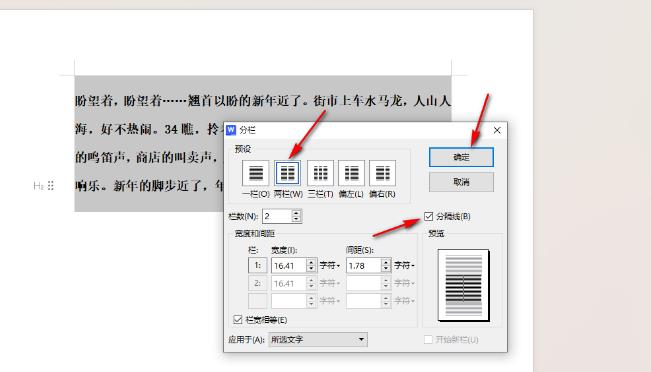
Task: Toggle the 分隔线 separator line checkbox
Action: [428, 216]
